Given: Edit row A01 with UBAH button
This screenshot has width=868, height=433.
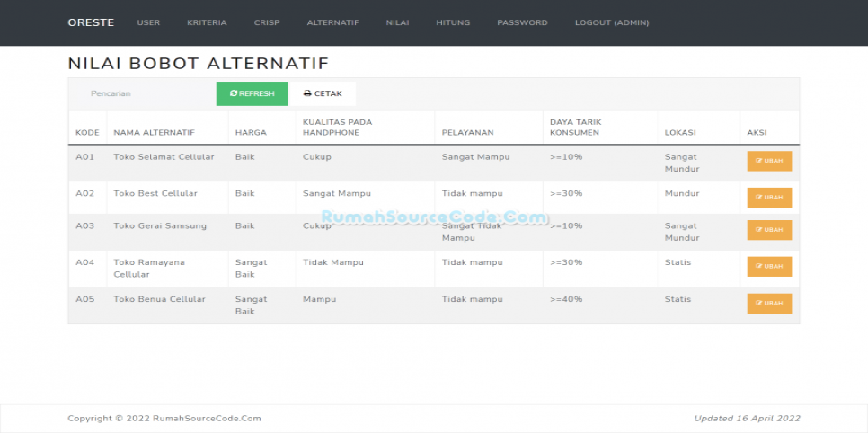Looking at the screenshot, I should tap(769, 161).
